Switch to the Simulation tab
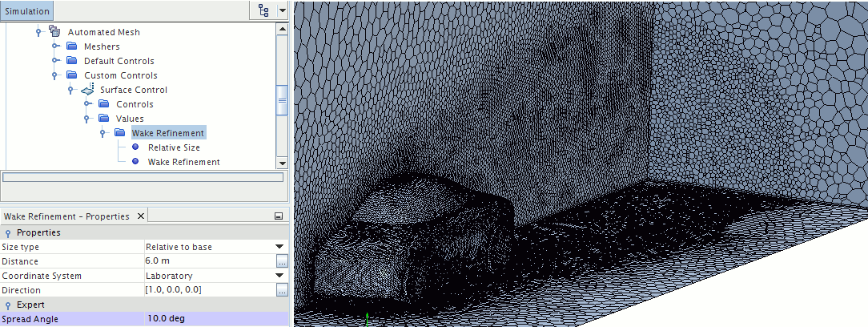868x327 pixels. [27, 11]
